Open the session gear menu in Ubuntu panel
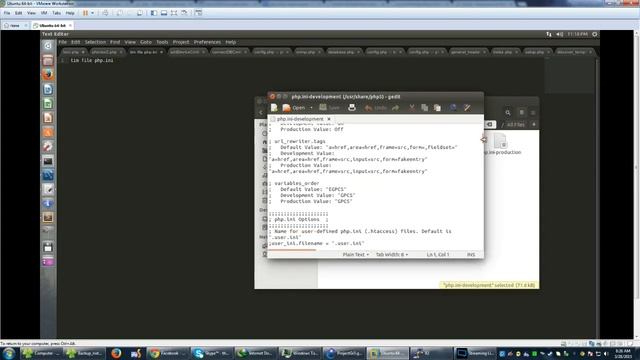 pyautogui.click(x=595, y=34)
